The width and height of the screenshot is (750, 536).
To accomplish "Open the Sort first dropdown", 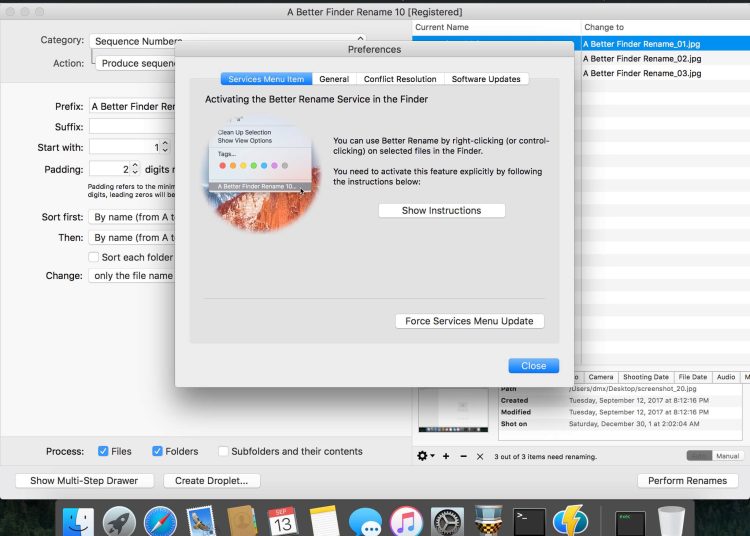I will [132, 216].
